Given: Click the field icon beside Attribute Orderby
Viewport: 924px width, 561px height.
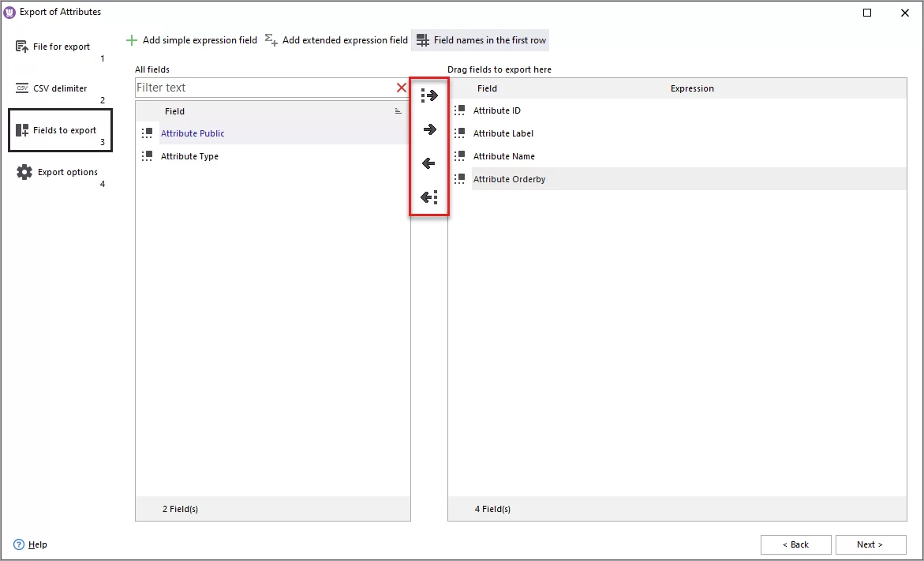Looking at the screenshot, I should 459,179.
